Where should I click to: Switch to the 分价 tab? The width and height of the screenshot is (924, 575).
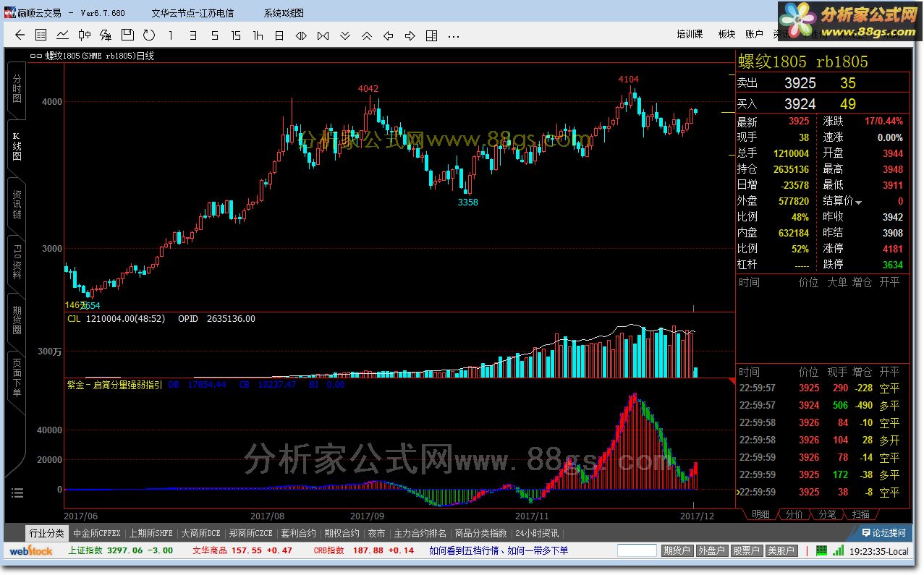coord(794,514)
